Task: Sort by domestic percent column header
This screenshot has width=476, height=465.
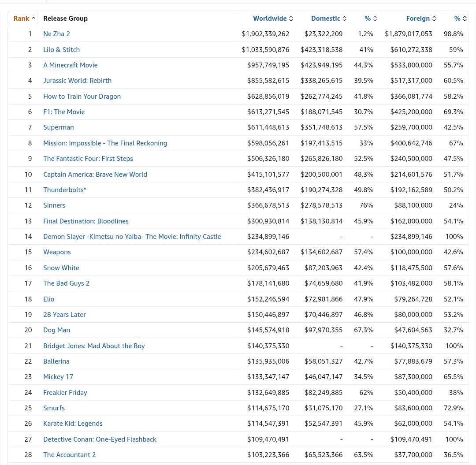Action: (x=370, y=19)
